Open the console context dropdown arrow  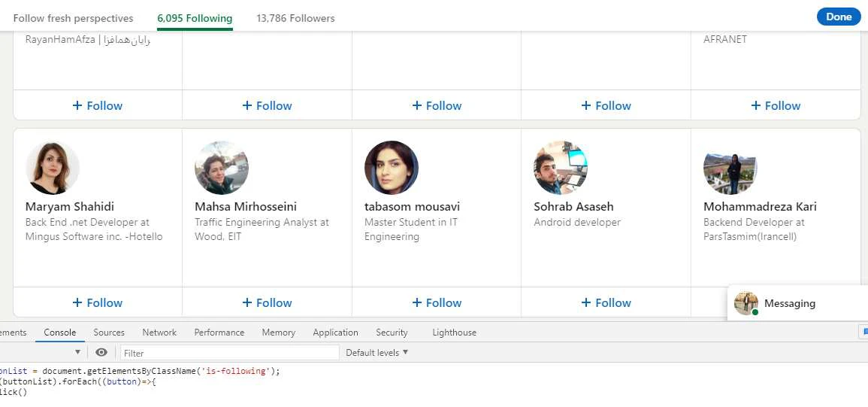coord(77,352)
